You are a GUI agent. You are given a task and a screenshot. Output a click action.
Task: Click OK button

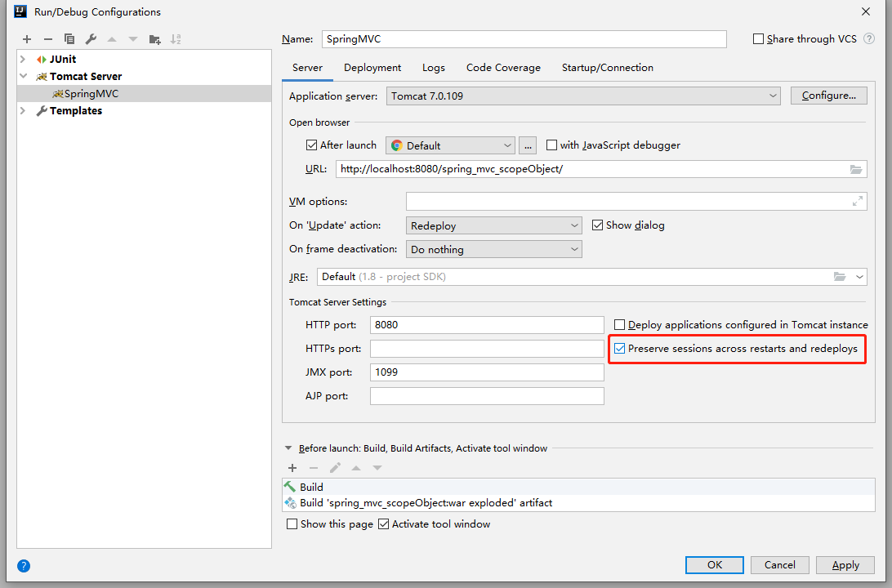[715, 564]
